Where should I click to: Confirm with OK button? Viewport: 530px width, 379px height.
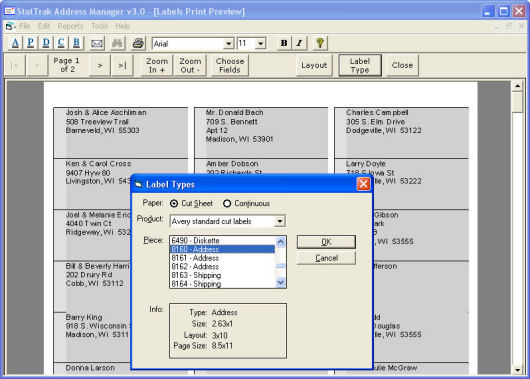pos(326,242)
